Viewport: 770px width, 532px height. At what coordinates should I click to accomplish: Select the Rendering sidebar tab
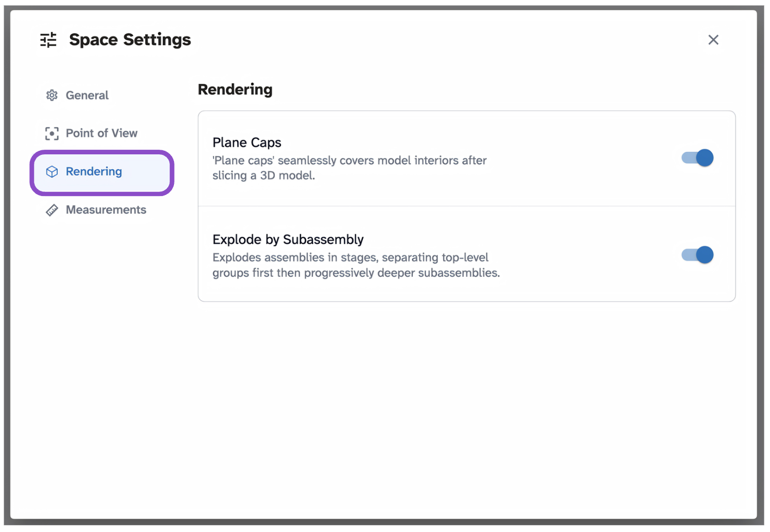[x=102, y=172]
